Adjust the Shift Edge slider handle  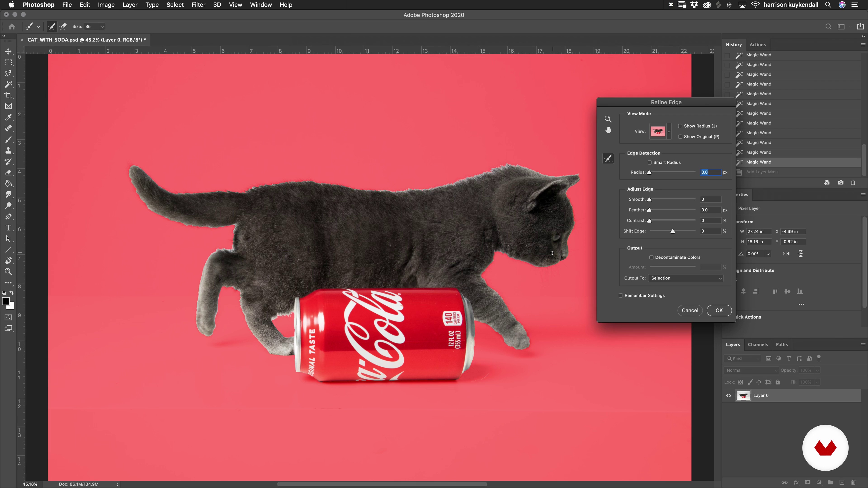(x=672, y=231)
